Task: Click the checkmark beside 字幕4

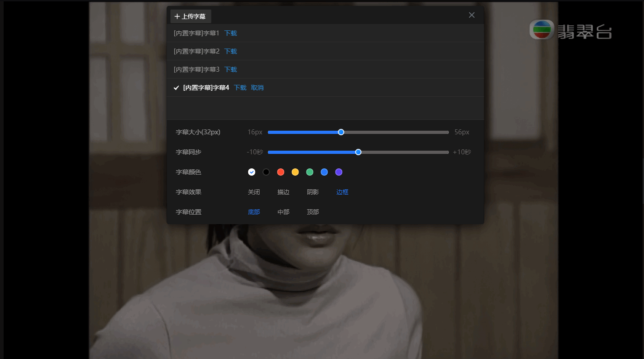Action: [177, 88]
